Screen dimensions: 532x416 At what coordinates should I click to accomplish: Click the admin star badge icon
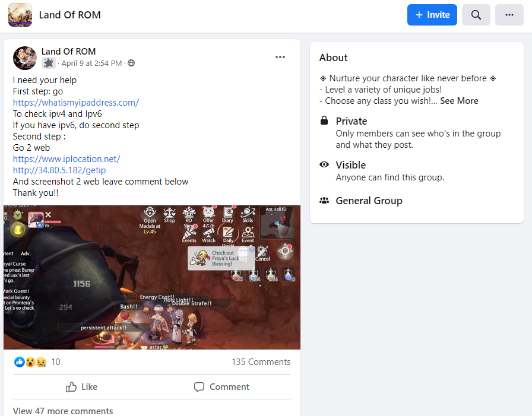point(49,63)
